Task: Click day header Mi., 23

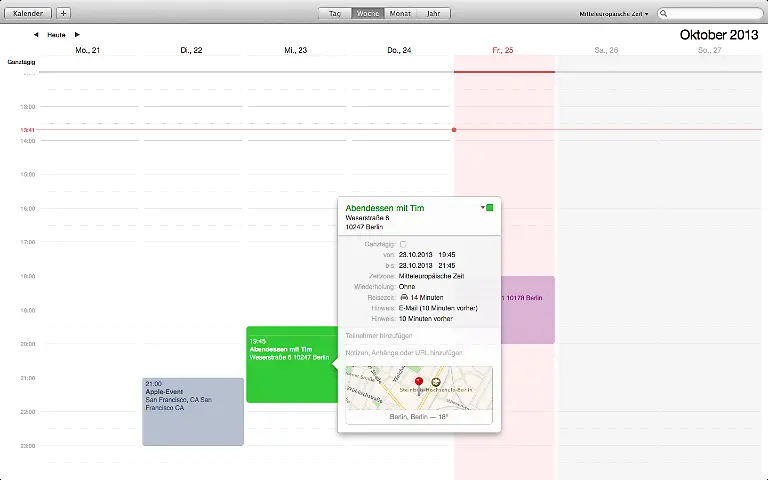Action: pyautogui.click(x=296, y=50)
